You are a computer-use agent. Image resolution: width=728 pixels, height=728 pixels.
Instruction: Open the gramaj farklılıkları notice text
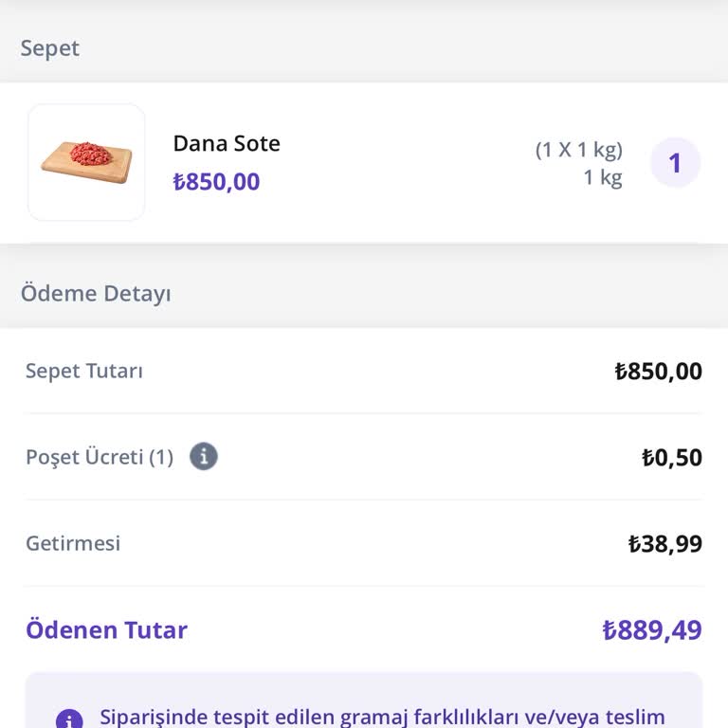[x=382, y=717]
